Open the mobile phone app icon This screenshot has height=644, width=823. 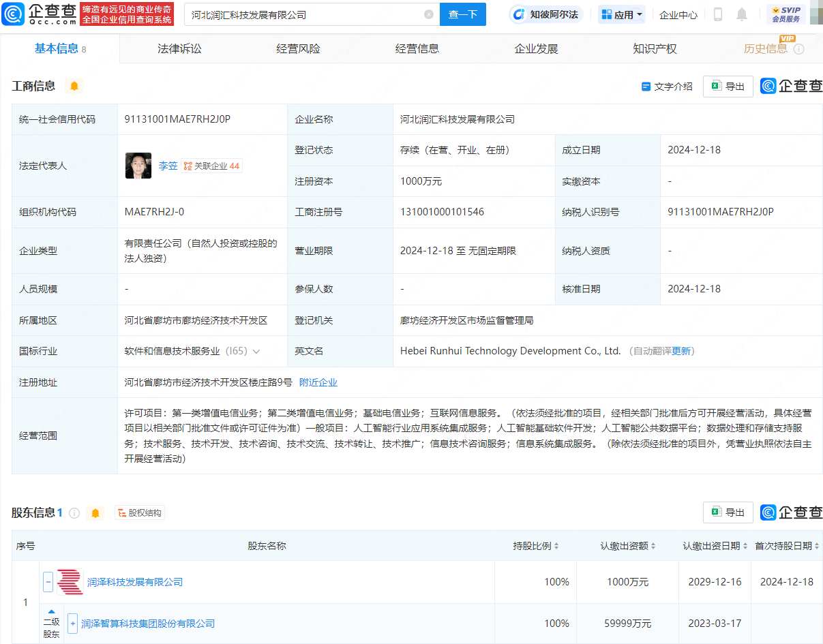point(717,14)
